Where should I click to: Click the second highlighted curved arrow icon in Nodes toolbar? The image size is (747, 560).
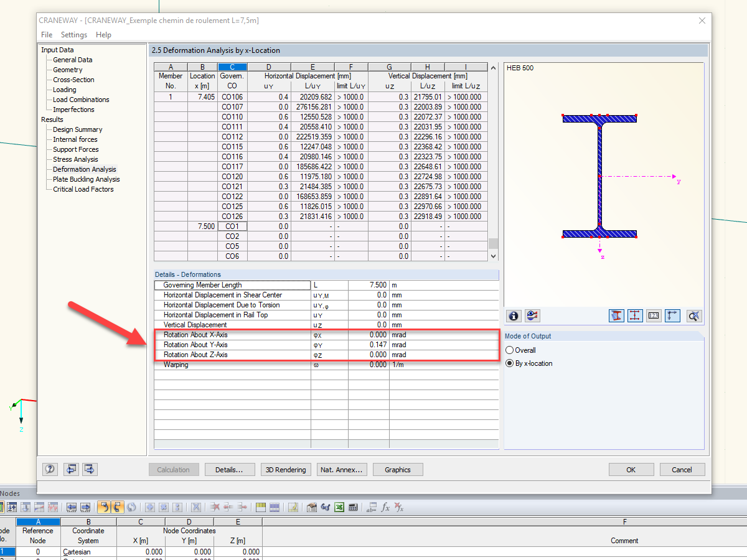[118, 507]
